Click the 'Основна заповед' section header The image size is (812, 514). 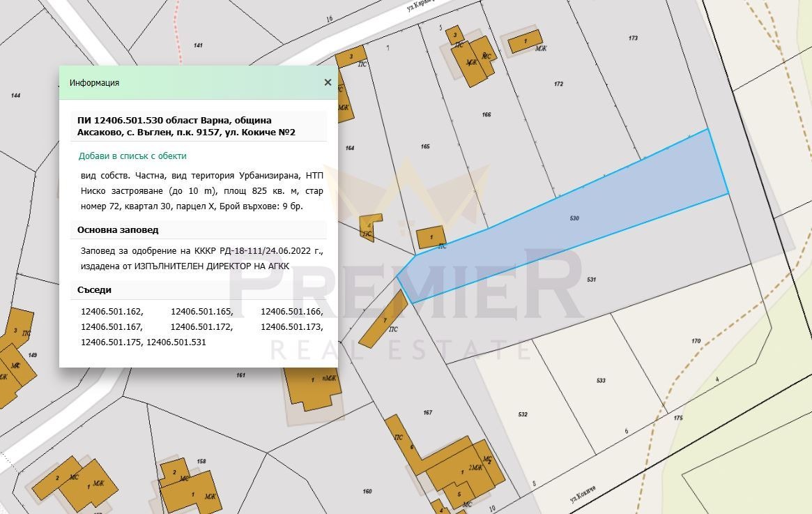118,230
